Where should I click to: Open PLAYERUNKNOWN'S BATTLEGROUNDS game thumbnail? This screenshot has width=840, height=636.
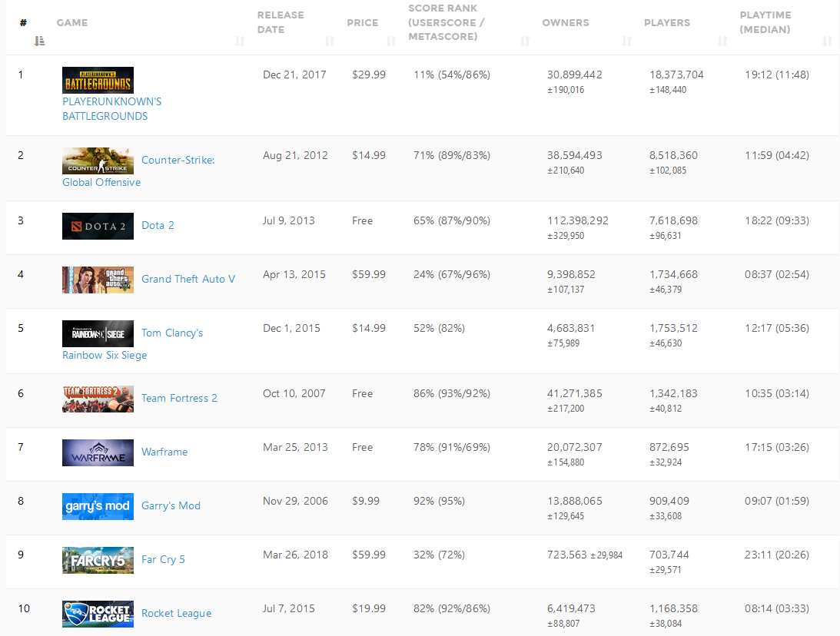coord(98,81)
